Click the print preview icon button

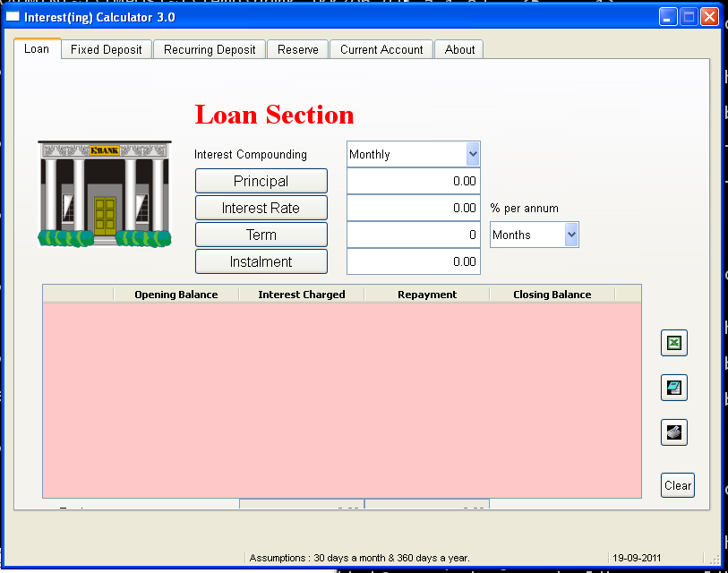tap(674, 388)
